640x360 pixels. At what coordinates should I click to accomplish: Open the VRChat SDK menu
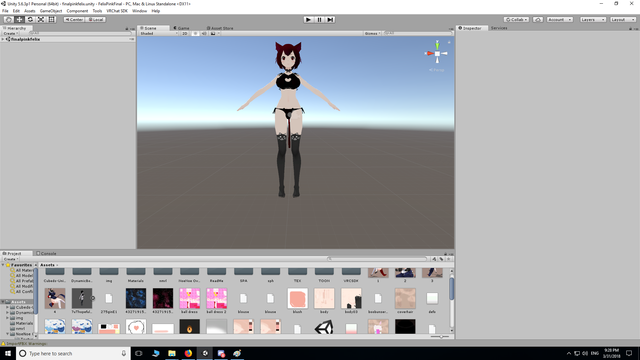point(117,11)
